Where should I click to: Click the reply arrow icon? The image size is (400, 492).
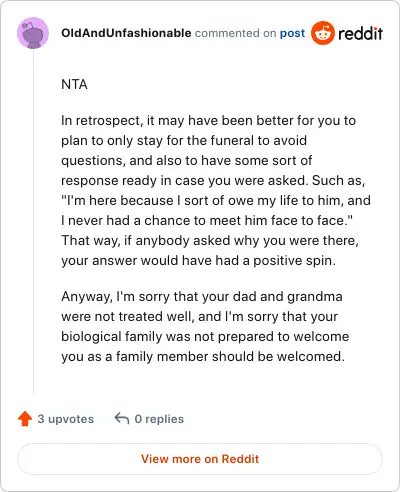click(x=122, y=418)
